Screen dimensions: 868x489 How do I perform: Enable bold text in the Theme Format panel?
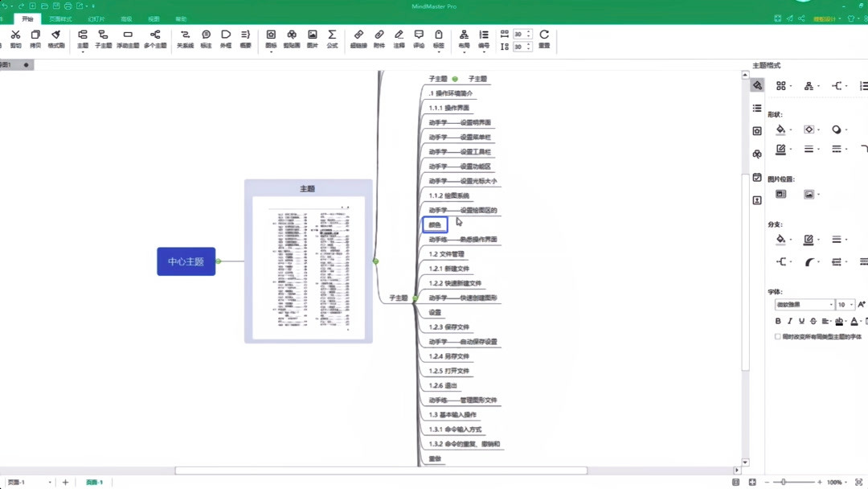(x=778, y=321)
